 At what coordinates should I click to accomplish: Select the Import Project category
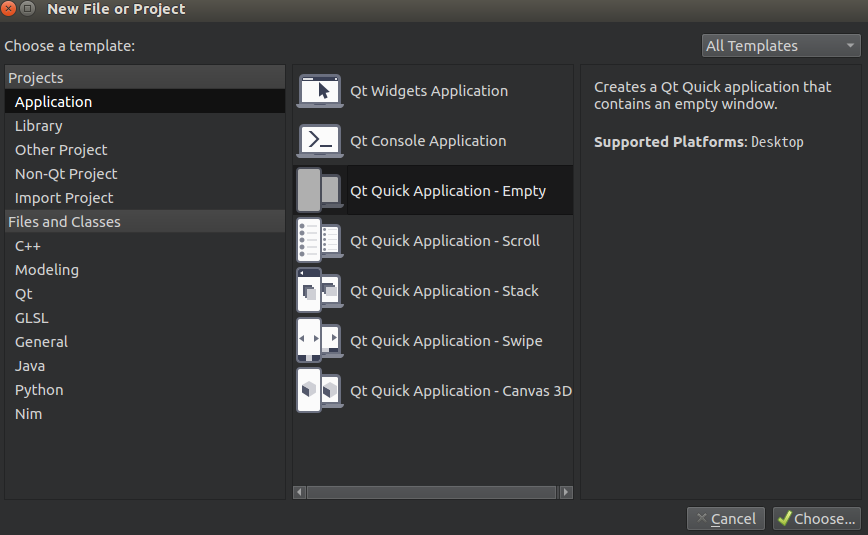pos(144,198)
